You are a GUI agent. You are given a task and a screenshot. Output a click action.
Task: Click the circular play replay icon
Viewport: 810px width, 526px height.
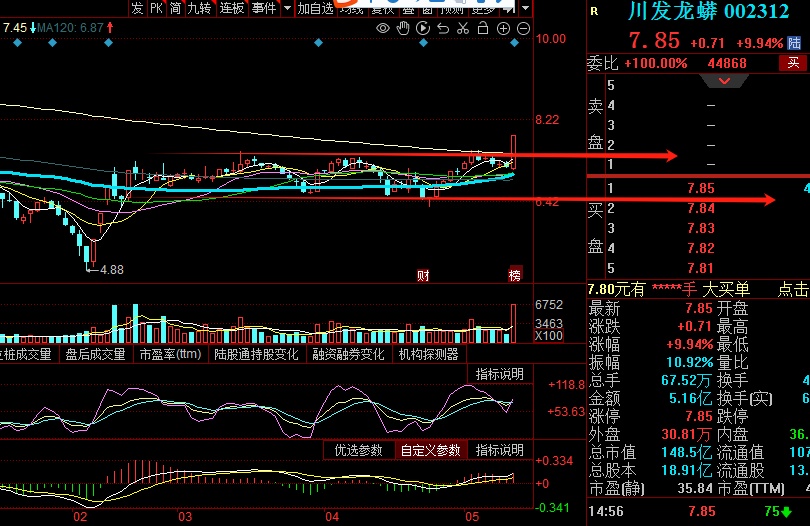tap(423, 28)
